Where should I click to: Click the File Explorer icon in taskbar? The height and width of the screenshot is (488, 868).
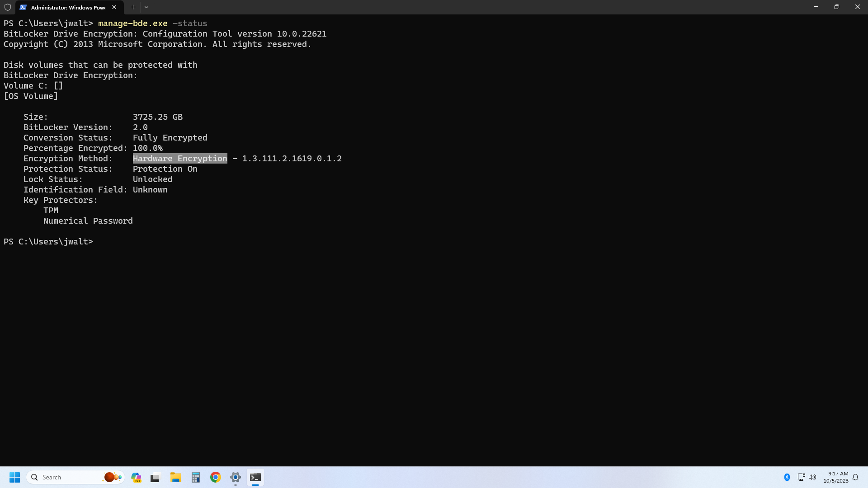click(x=175, y=477)
